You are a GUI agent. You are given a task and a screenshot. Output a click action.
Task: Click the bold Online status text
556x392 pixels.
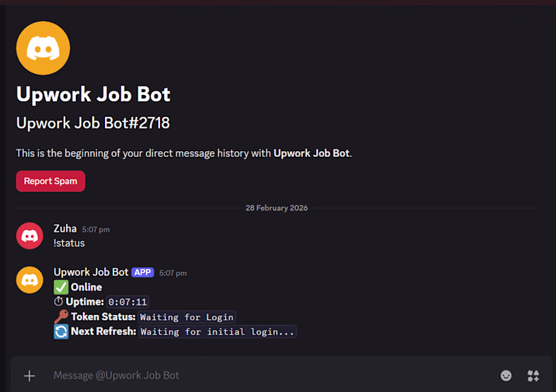[86, 287]
